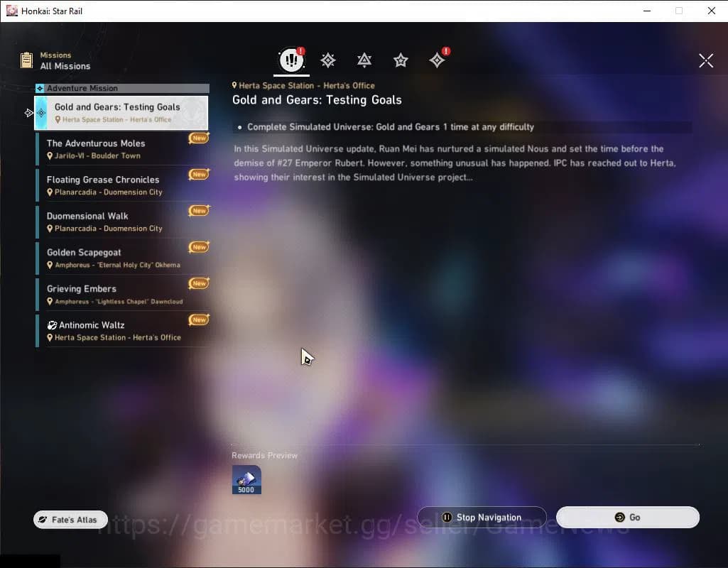Click the Go button
The width and height of the screenshot is (728, 568).
[x=628, y=517]
